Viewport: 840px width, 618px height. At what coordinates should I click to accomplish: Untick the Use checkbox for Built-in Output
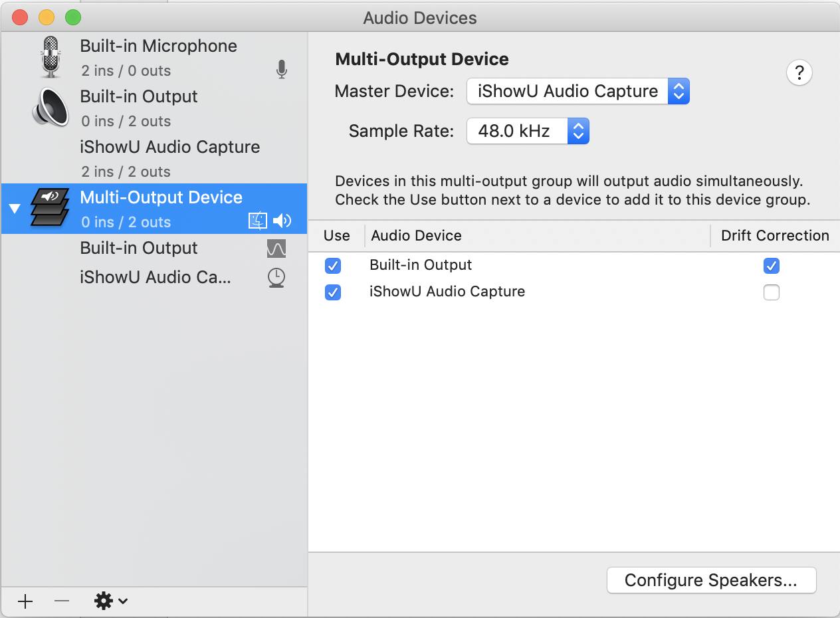tap(333, 266)
